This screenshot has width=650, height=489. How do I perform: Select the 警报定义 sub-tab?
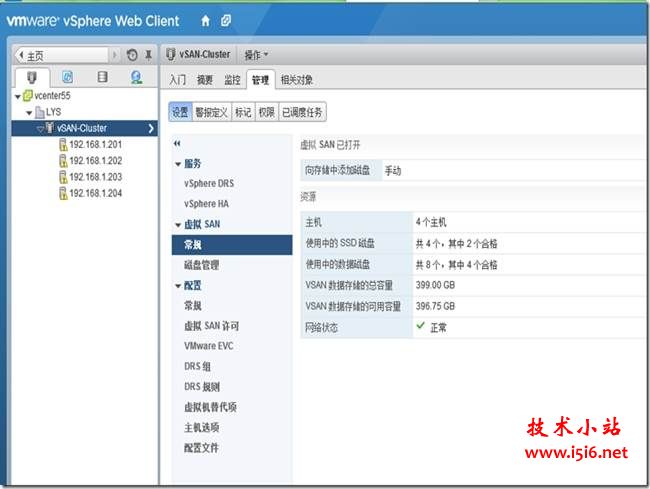[x=212, y=112]
